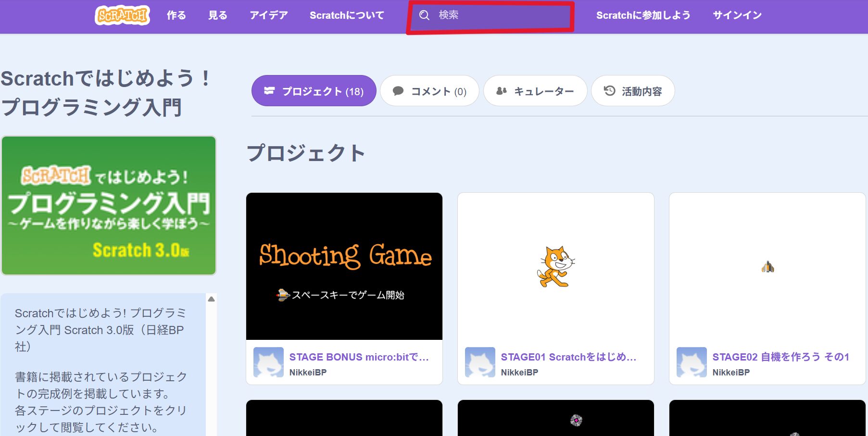Screen dimensions: 868x436
Task: Click NikkeiBP avatar on STAGE02 card
Action: (692, 362)
